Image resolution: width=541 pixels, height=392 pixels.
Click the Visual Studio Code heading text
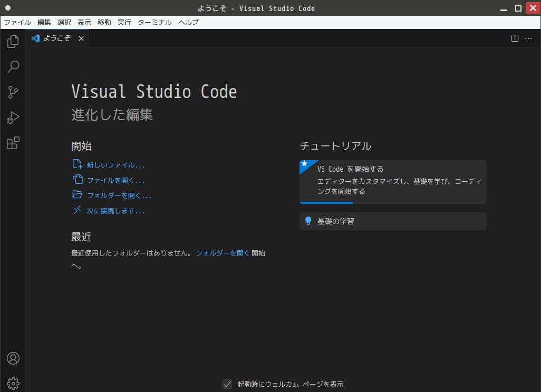(x=154, y=91)
